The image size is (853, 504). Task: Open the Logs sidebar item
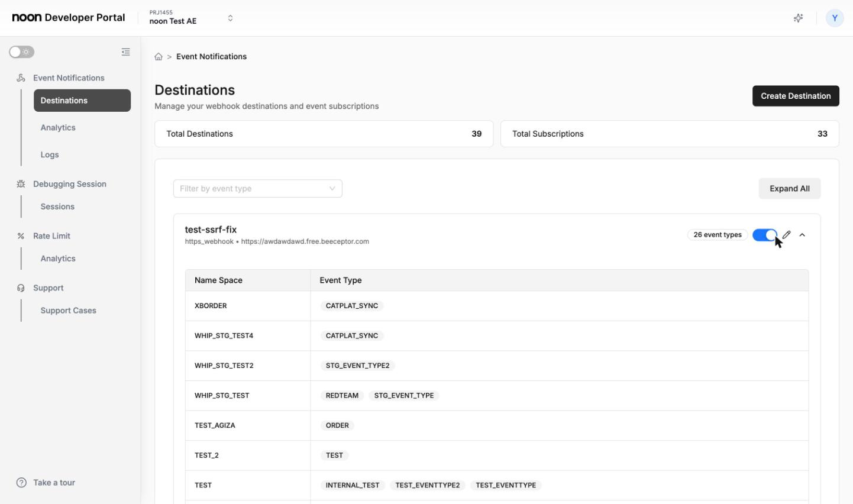click(x=50, y=155)
